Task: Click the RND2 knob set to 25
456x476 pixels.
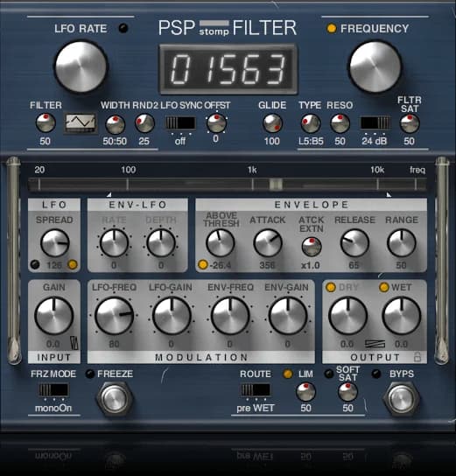Action: pos(144,123)
